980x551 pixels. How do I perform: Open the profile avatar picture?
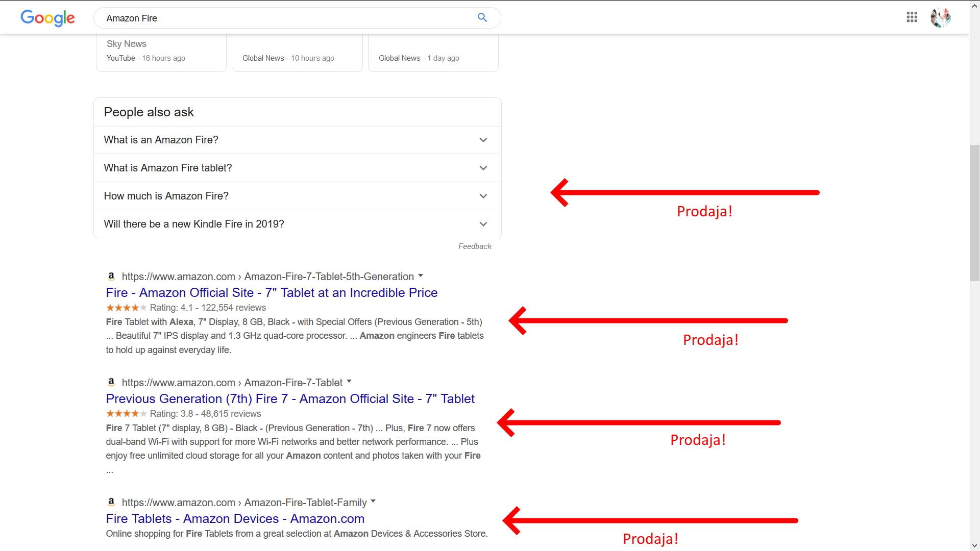pyautogui.click(x=941, y=17)
